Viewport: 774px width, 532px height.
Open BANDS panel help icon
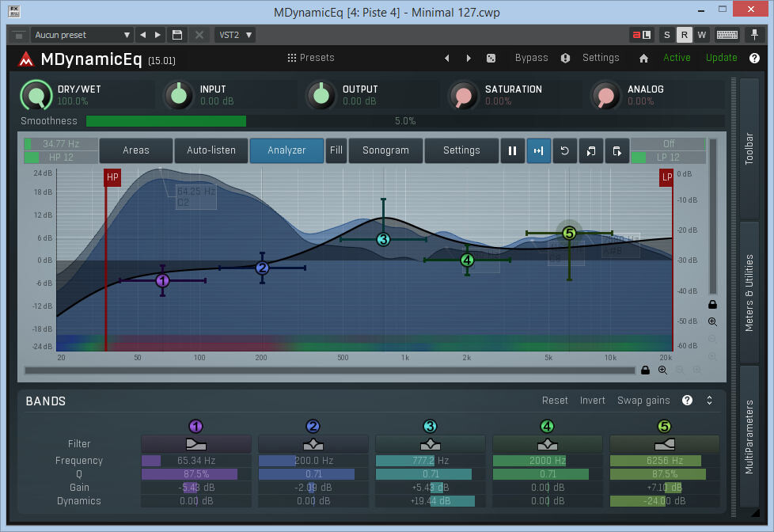[x=687, y=401]
